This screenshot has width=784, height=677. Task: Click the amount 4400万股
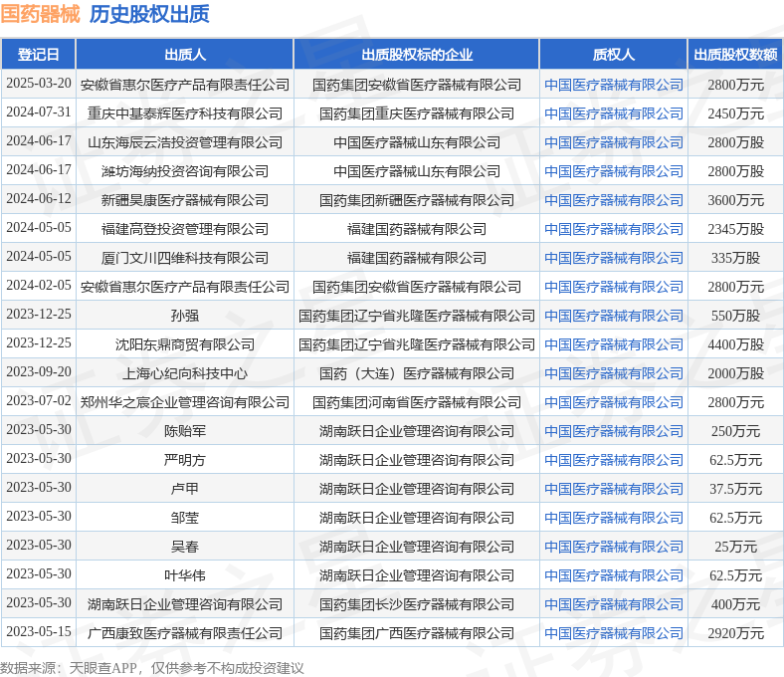(735, 344)
